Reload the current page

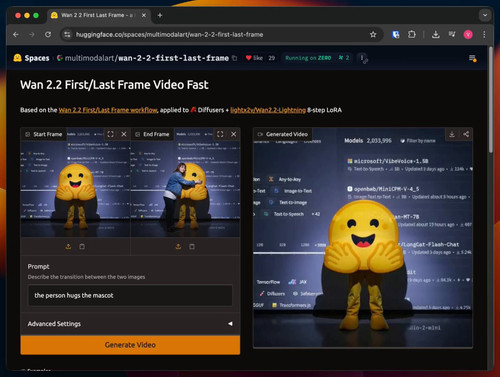tap(48, 34)
